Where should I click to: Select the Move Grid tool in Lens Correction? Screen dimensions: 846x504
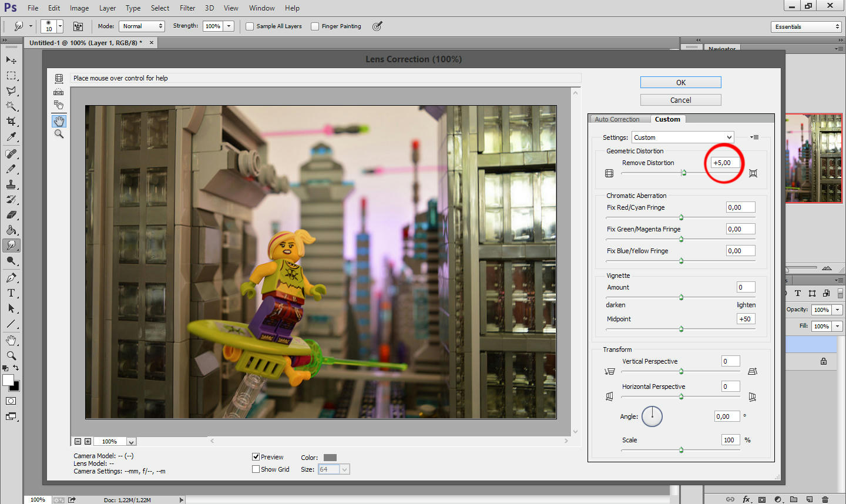point(59,105)
